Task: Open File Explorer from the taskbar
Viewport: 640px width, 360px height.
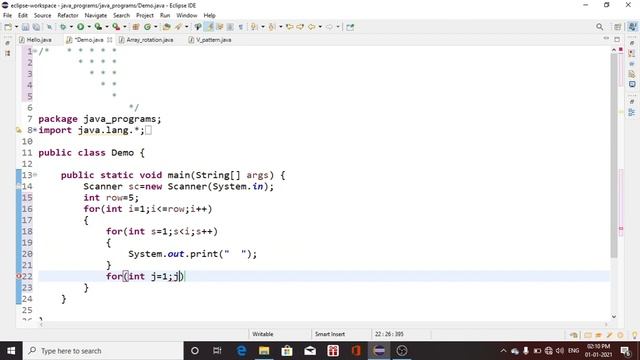Action: pyautogui.click(x=264, y=351)
